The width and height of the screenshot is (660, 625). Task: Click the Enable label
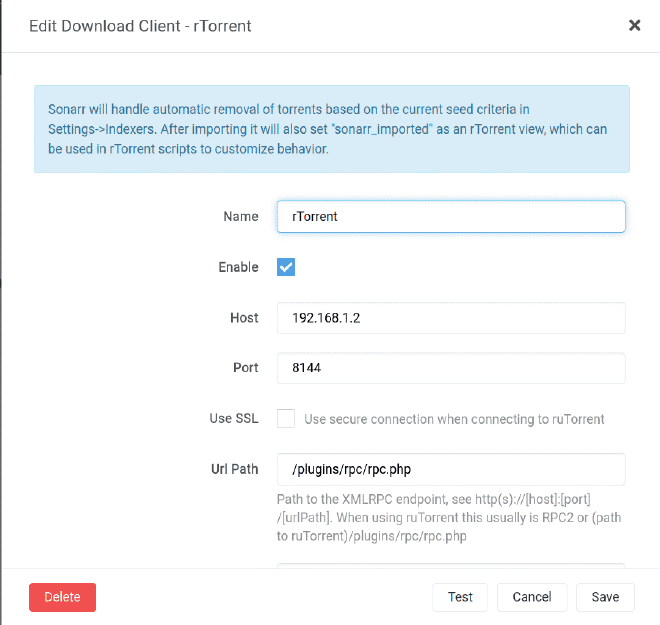coord(238,267)
